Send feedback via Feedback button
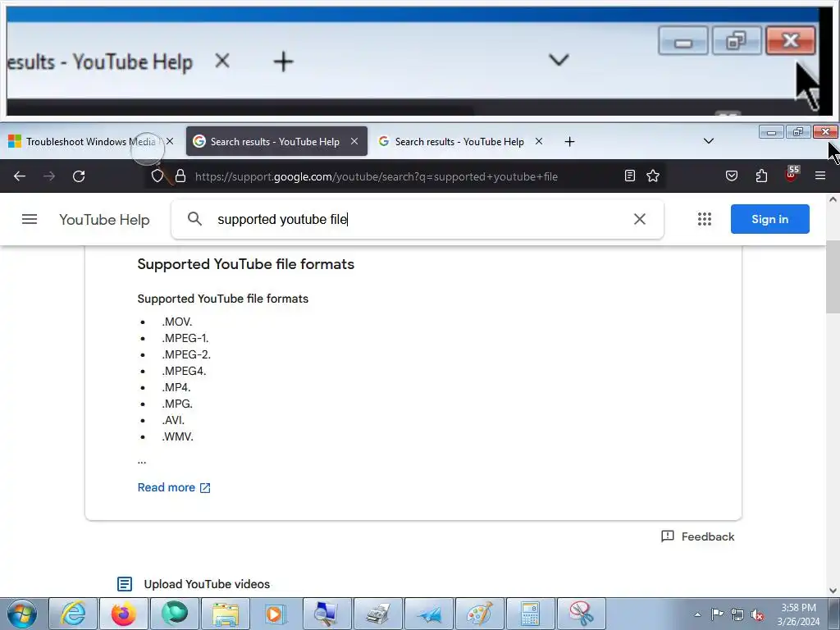Viewport: 840px width, 630px height. [x=697, y=536]
